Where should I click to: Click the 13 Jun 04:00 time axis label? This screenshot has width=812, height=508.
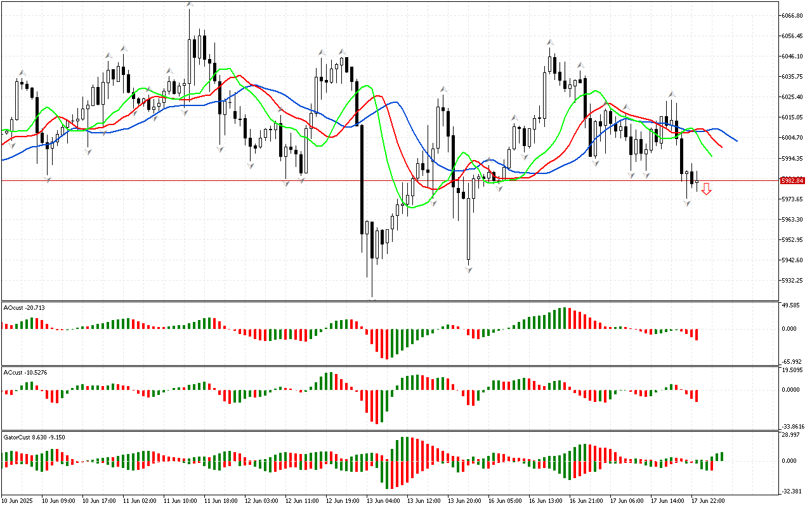(x=383, y=500)
